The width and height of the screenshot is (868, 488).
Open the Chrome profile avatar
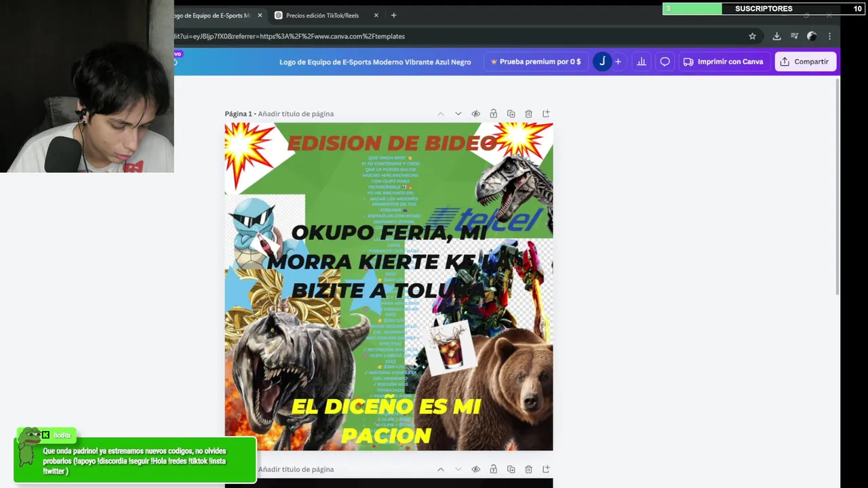click(812, 37)
